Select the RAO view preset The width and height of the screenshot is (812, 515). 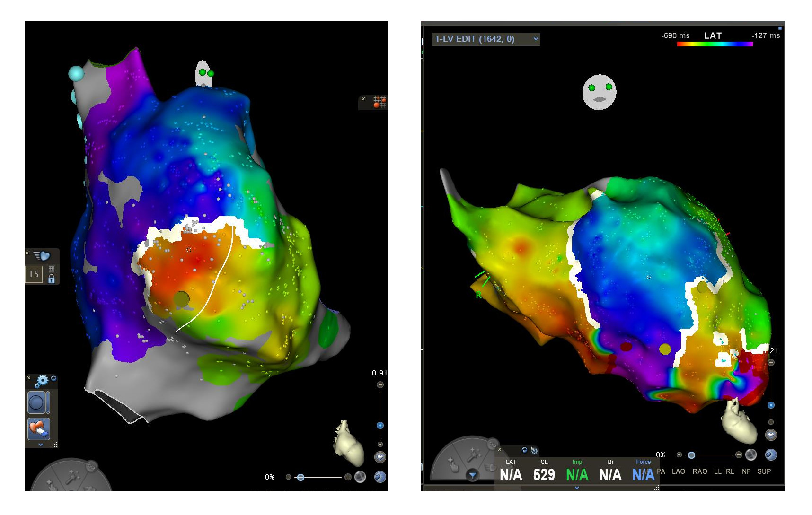(x=700, y=471)
